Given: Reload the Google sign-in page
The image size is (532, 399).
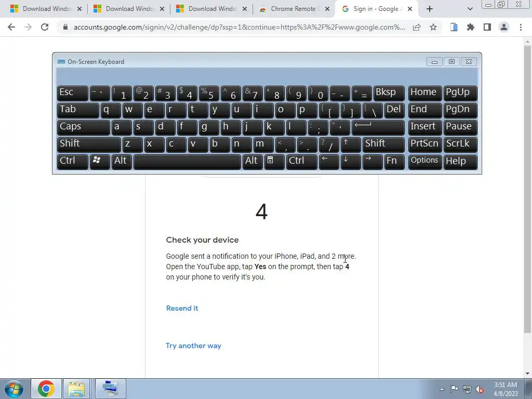Looking at the screenshot, I should tap(45, 27).
